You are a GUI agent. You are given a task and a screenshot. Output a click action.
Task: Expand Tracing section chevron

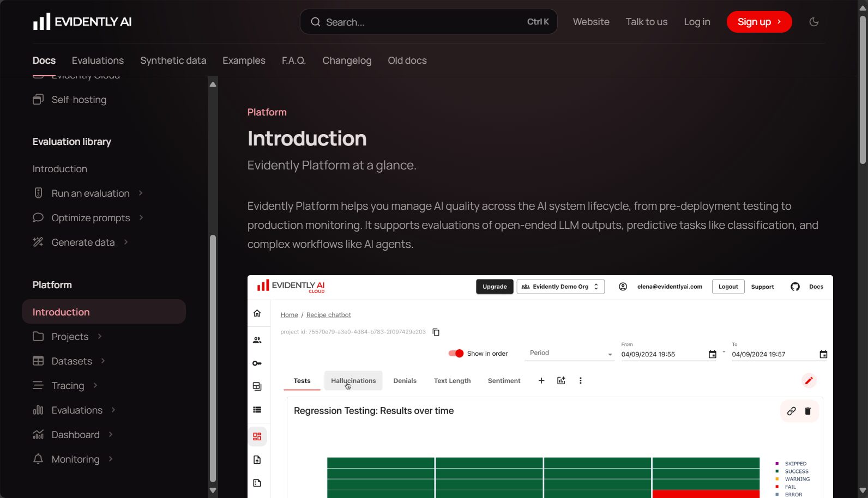[95, 385]
